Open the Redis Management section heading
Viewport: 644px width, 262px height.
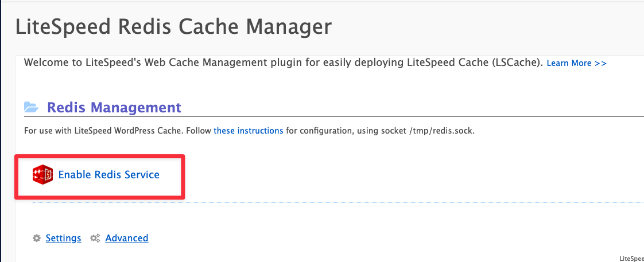tap(114, 107)
